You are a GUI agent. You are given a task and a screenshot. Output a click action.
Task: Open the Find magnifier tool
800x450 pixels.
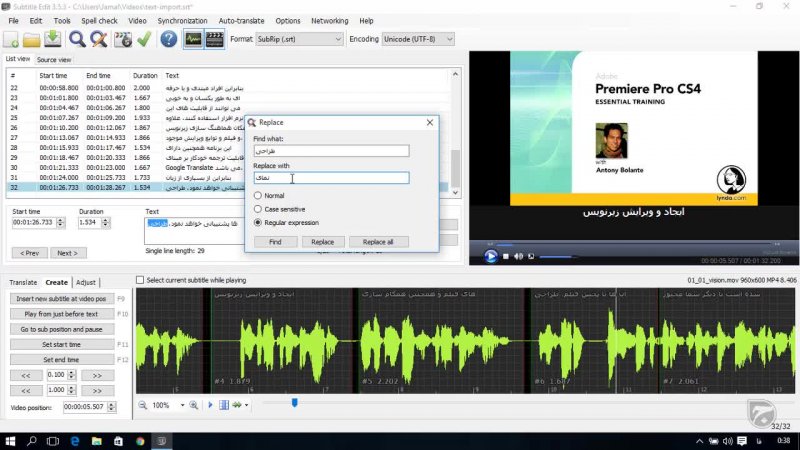pyautogui.click(x=78, y=39)
